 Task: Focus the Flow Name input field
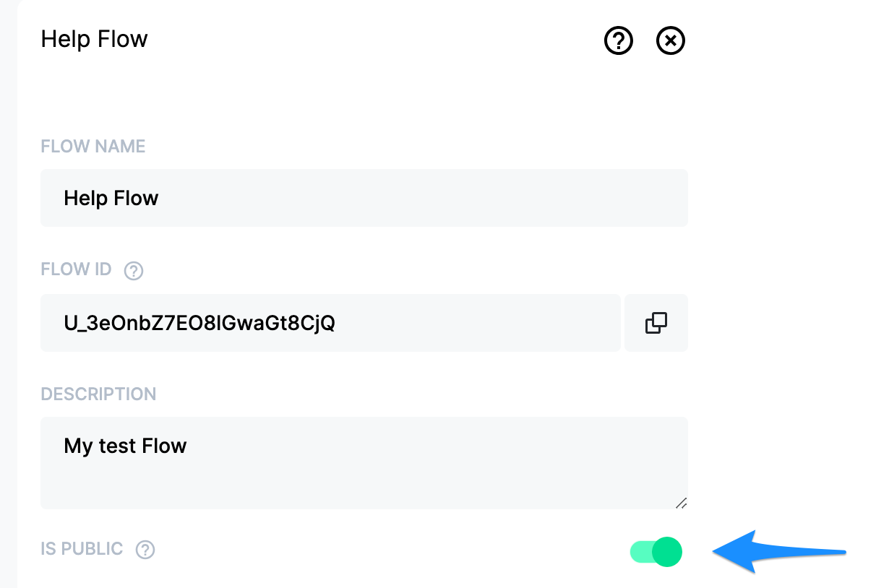(364, 198)
